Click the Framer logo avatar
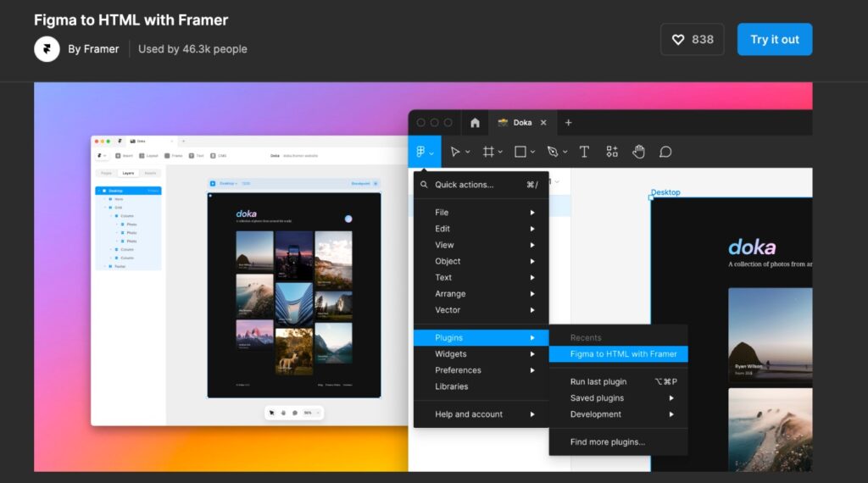This screenshot has height=483, width=868. 47,48
